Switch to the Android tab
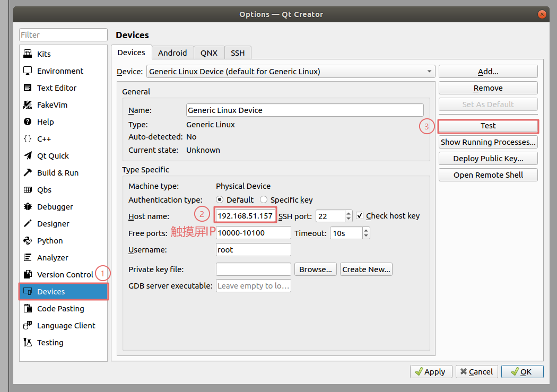 pos(172,53)
